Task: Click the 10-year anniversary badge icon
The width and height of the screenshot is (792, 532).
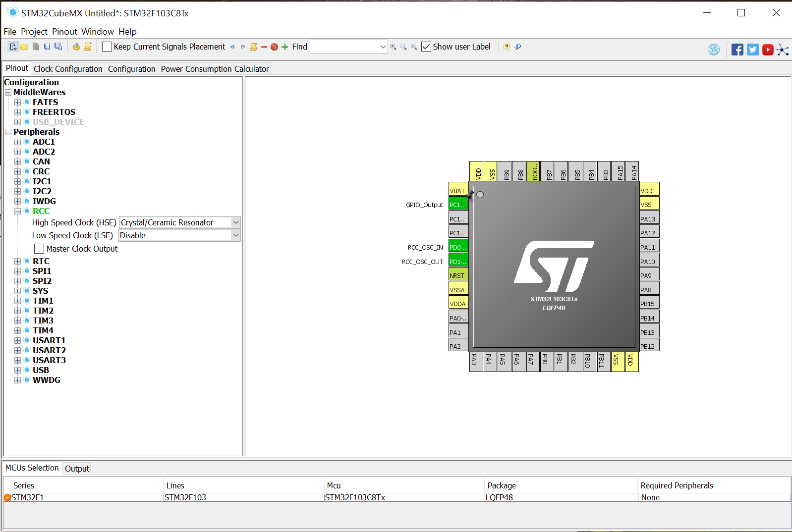Action: coord(714,50)
